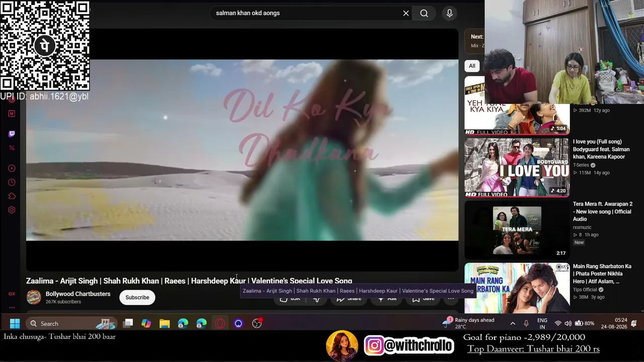Open 'Tera Mera ft. Awarapan 2' title
This screenshot has width=644, height=362.
603,212
